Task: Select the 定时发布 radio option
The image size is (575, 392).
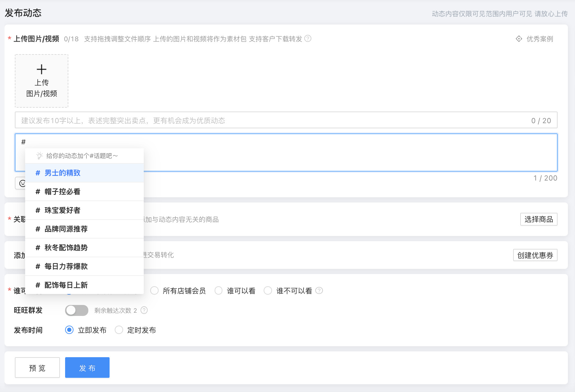Action: coord(119,330)
